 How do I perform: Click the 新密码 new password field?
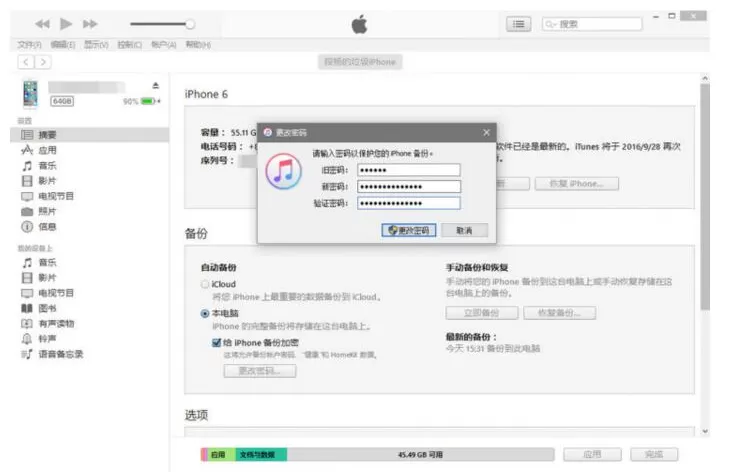pos(409,187)
